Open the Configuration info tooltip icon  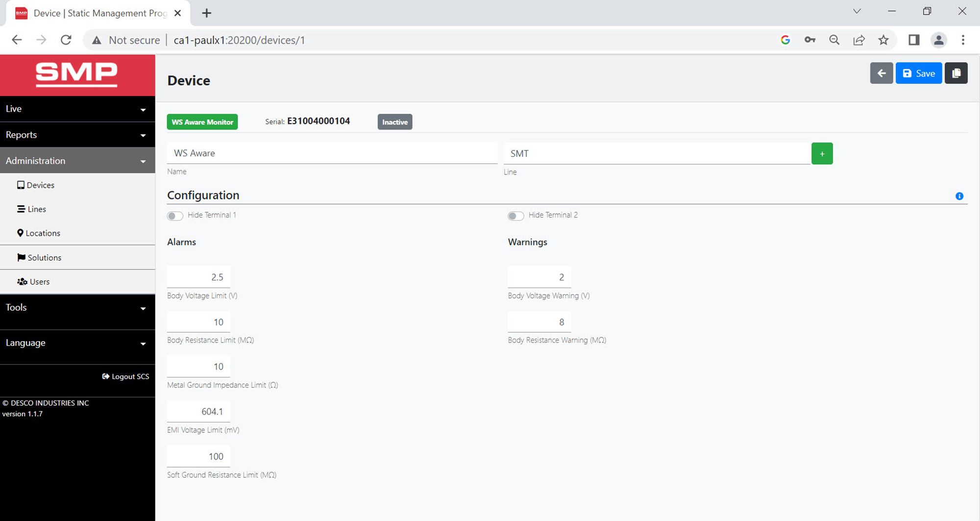pos(959,196)
